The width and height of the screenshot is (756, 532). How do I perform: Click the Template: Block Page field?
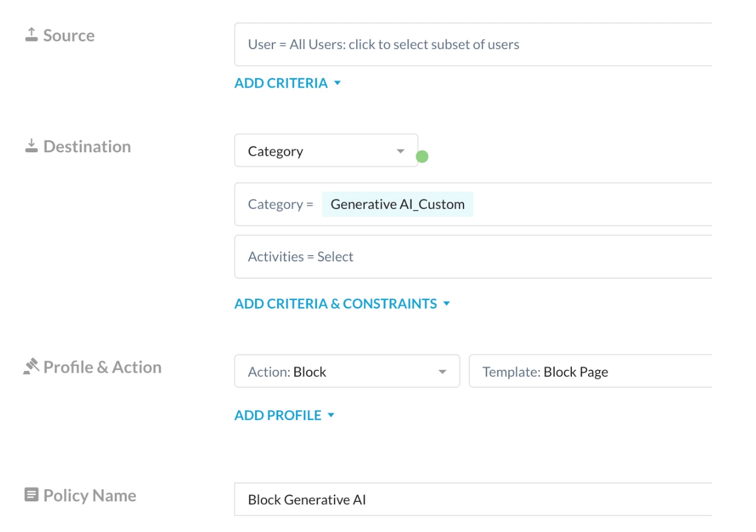click(590, 372)
